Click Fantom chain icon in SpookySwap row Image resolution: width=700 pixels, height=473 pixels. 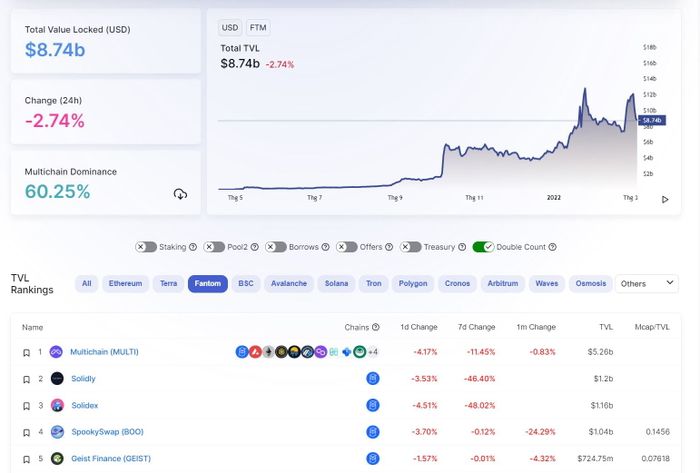[x=373, y=432]
